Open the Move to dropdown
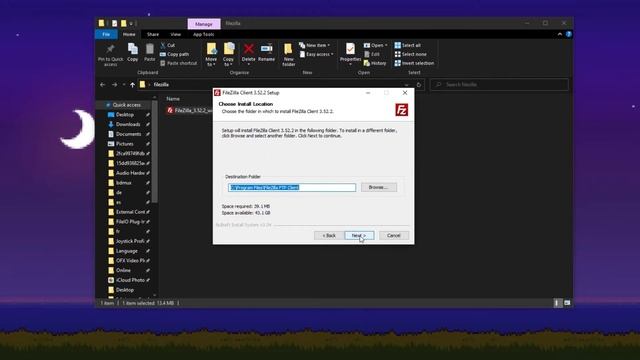 pyautogui.click(x=211, y=55)
